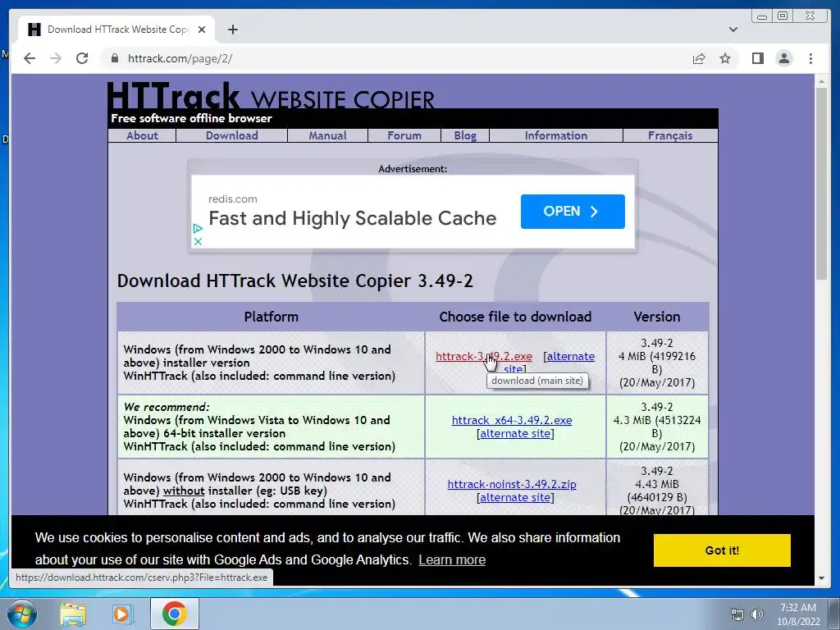Screen dimensions: 840x630
Task: Click the Choose file to download header
Action: [515, 317]
